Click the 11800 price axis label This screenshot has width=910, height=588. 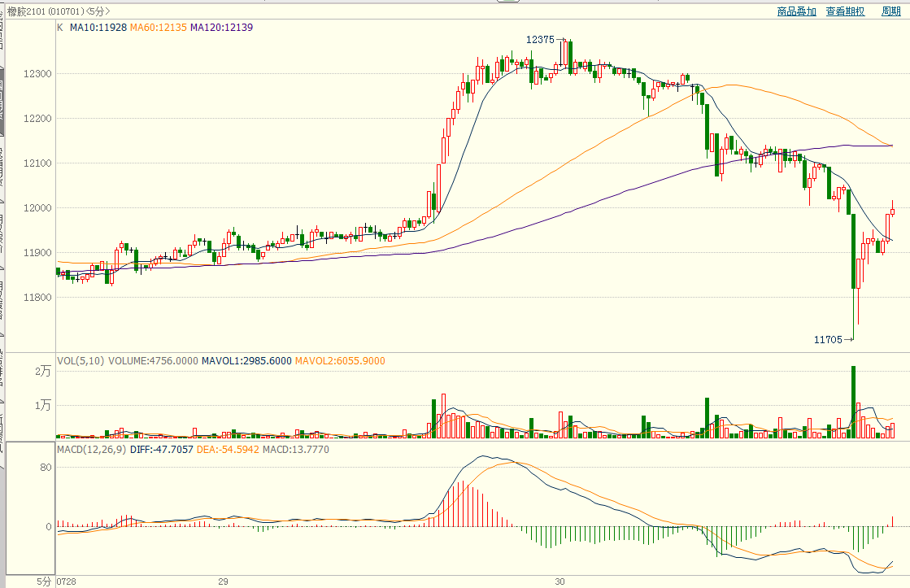point(37,297)
